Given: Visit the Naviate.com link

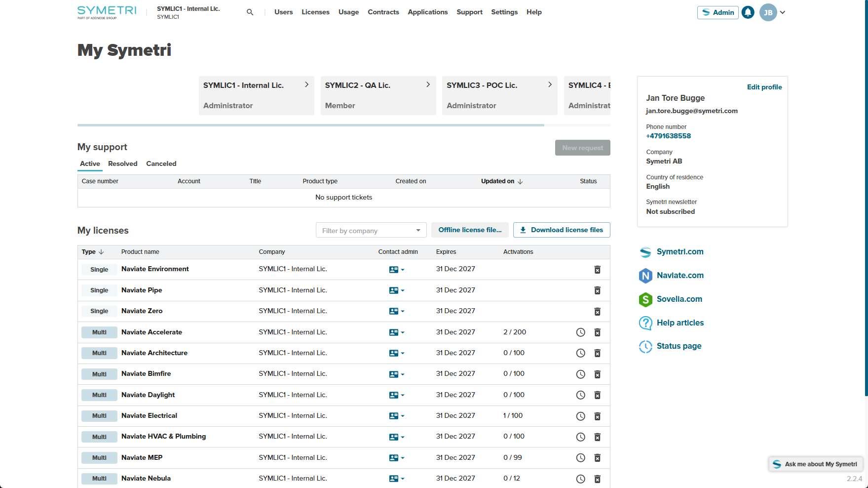Looking at the screenshot, I should click(x=680, y=275).
